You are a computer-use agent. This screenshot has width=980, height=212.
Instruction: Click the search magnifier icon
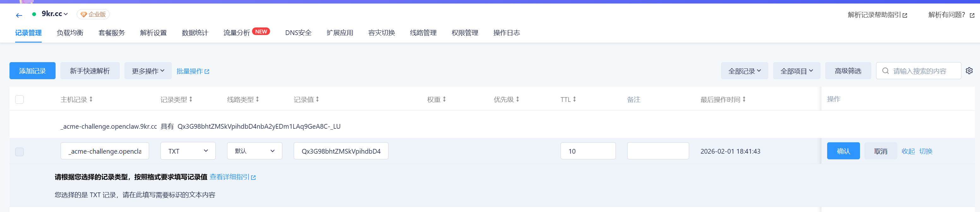885,71
